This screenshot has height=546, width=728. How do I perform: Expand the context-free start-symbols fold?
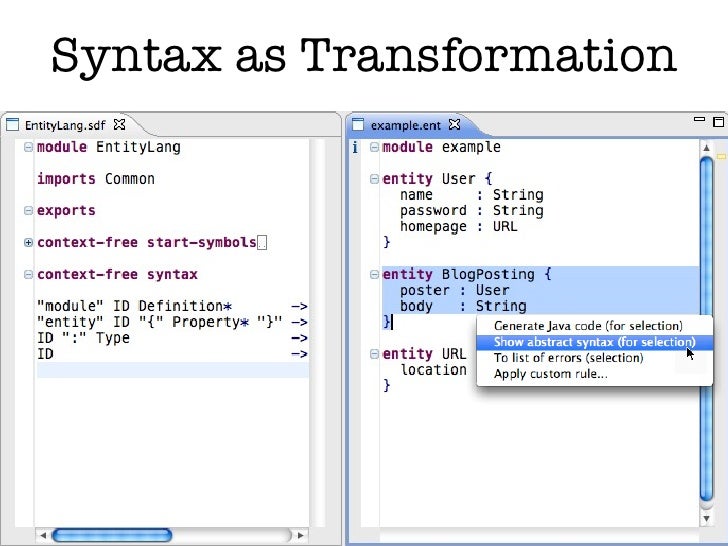(28, 242)
